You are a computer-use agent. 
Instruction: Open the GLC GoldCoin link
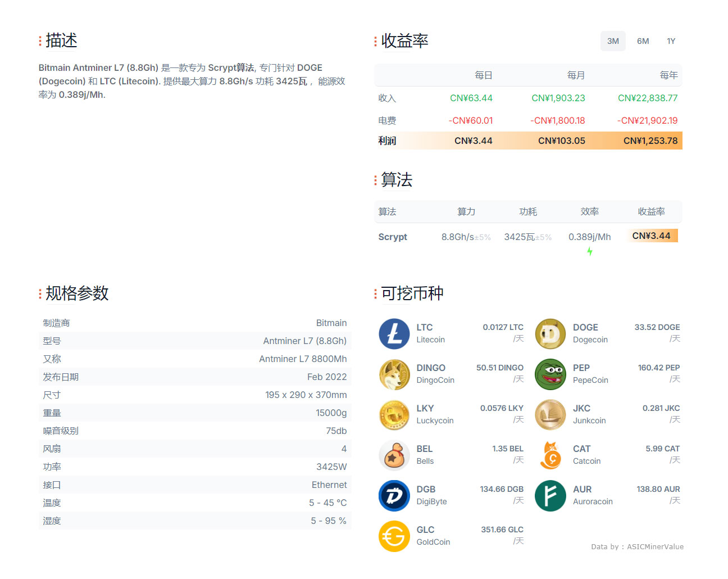[433, 536]
